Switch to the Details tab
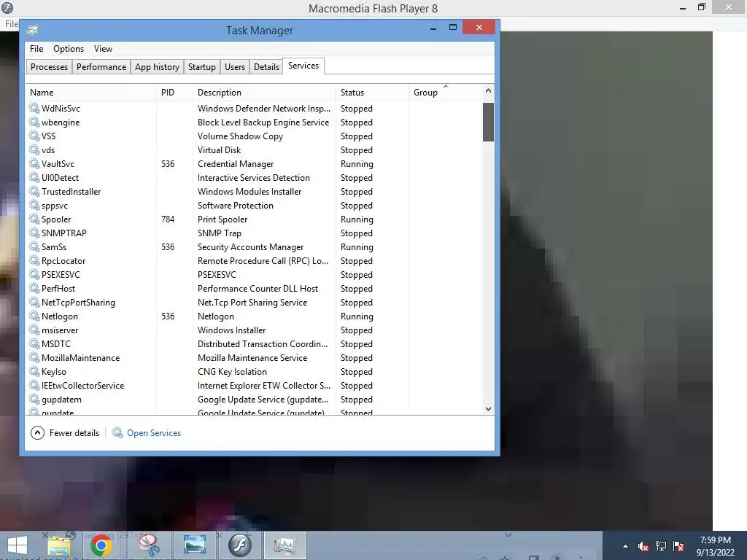 coord(266,66)
